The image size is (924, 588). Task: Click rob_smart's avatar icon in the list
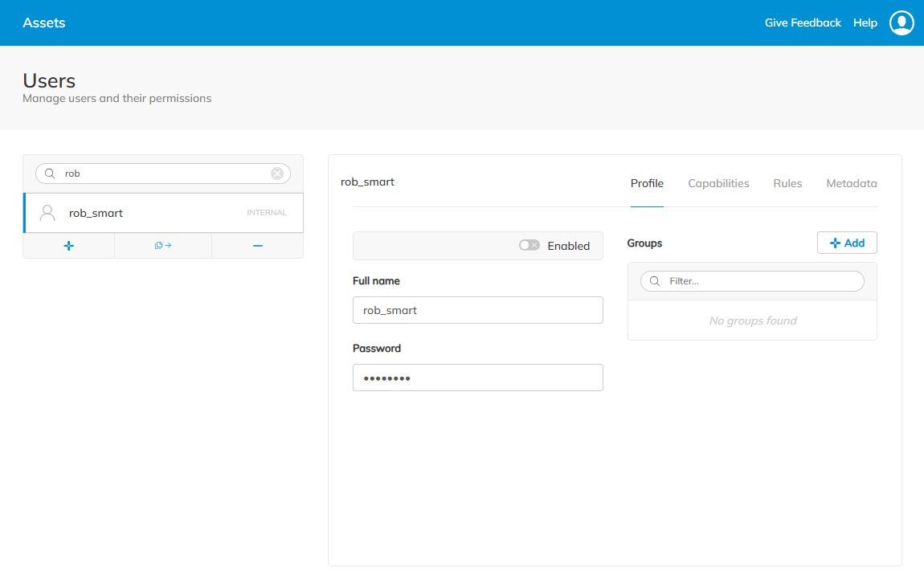coord(47,212)
